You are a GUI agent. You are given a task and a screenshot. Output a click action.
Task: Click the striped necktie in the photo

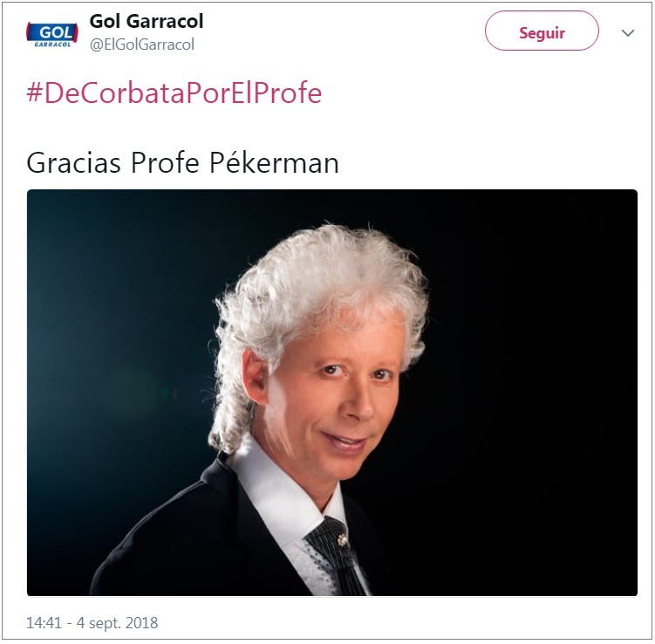(x=337, y=556)
